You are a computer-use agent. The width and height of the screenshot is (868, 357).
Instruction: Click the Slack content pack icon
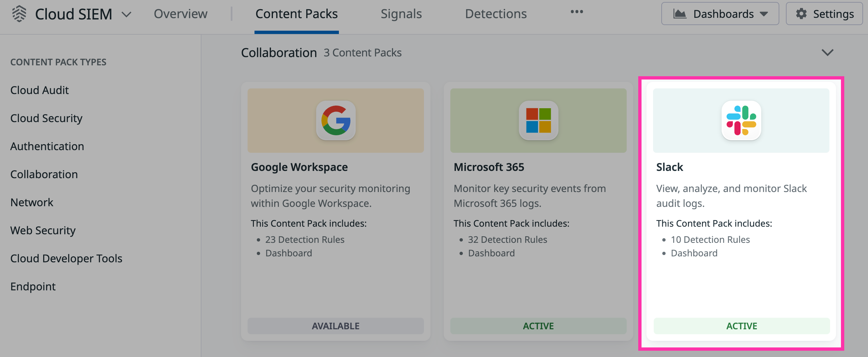[741, 120]
